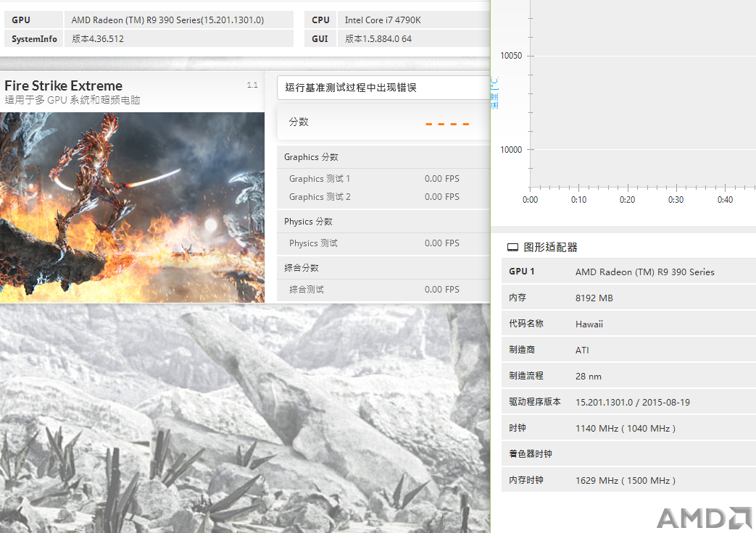
Task: Click the 分数 score label
Action: (299, 122)
